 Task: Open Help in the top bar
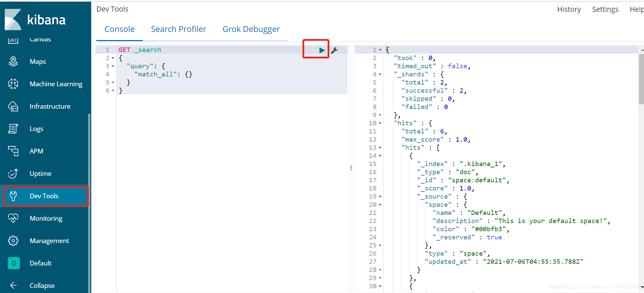click(637, 10)
